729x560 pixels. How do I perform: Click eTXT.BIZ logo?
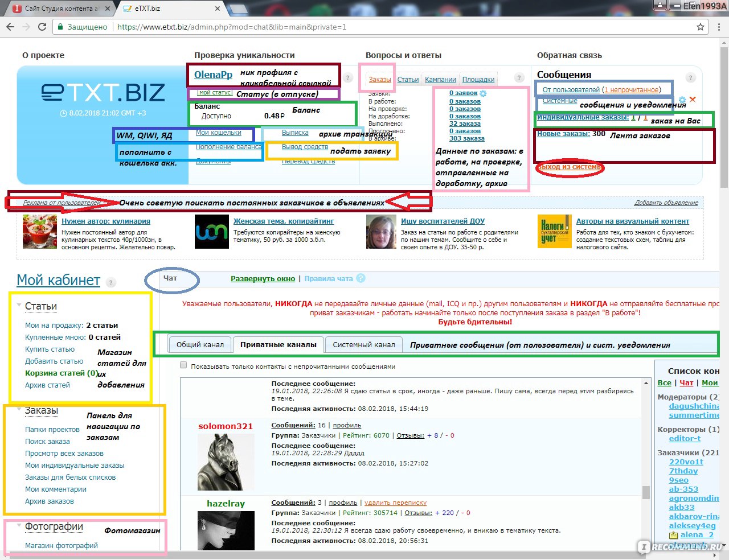pyautogui.click(x=103, y=92)
